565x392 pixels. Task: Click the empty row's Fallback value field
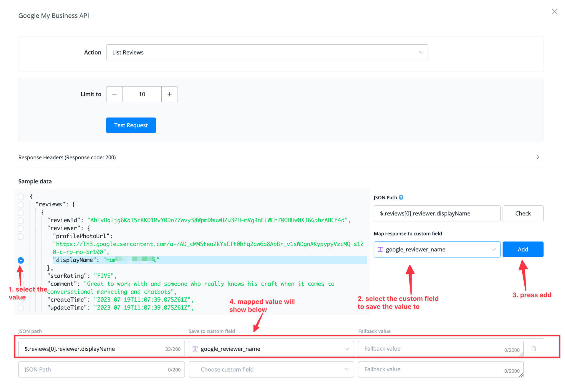coord(441,370)
